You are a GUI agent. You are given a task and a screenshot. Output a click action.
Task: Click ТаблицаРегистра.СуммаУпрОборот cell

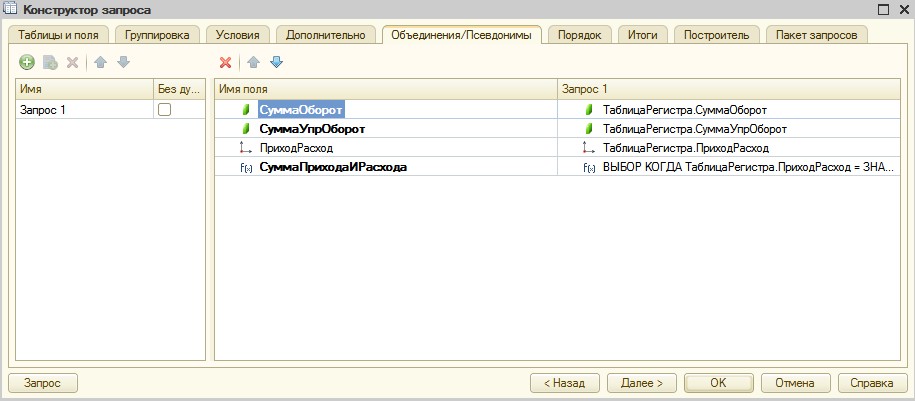pos(729,128)
